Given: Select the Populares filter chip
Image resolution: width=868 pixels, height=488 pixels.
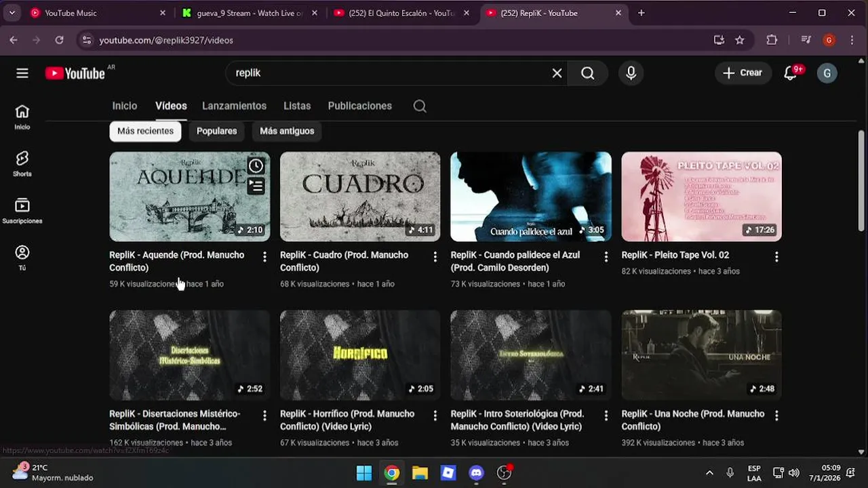Looking at the screenshot, I should [217, 131].
